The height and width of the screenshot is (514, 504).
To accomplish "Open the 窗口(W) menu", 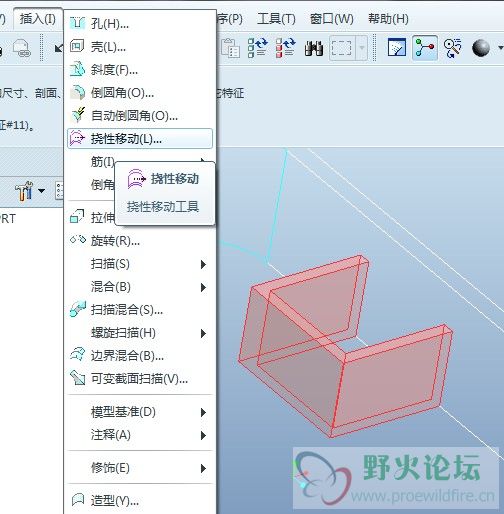I will click(332, 19).
